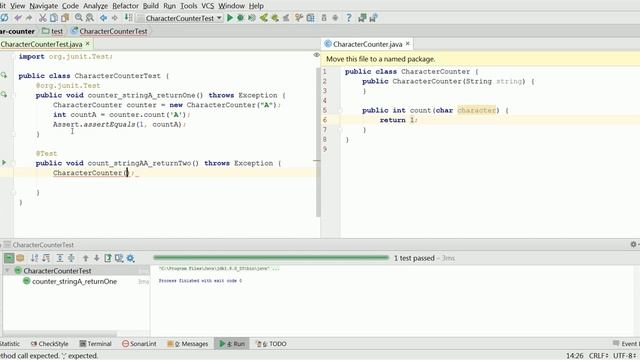Image resolution: width=640 pixels, height=360 pixels.
Task: Navigate Back with the blue left arrow
Action: [103, 18]
